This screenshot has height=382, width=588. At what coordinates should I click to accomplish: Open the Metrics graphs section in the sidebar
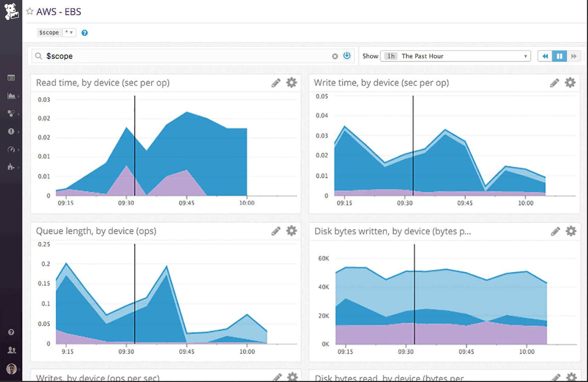pyautogui.click(x=12, y=96)
